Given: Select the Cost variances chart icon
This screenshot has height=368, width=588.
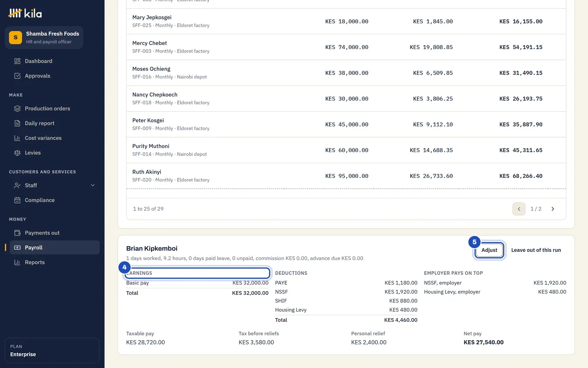Looking at the screenshot, I should tap(17, 138).
